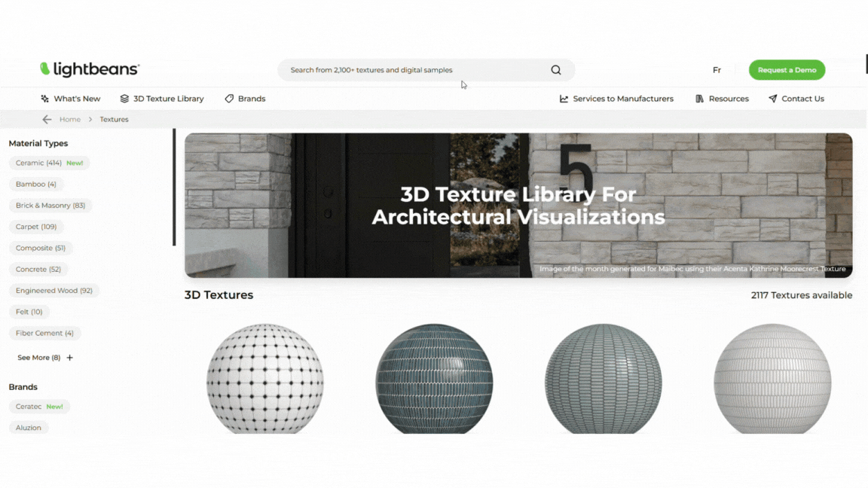The height and width of the screenshot is (488, 868).
Task: Filter by Bamboo (4) material
Action: click(36, 185)
